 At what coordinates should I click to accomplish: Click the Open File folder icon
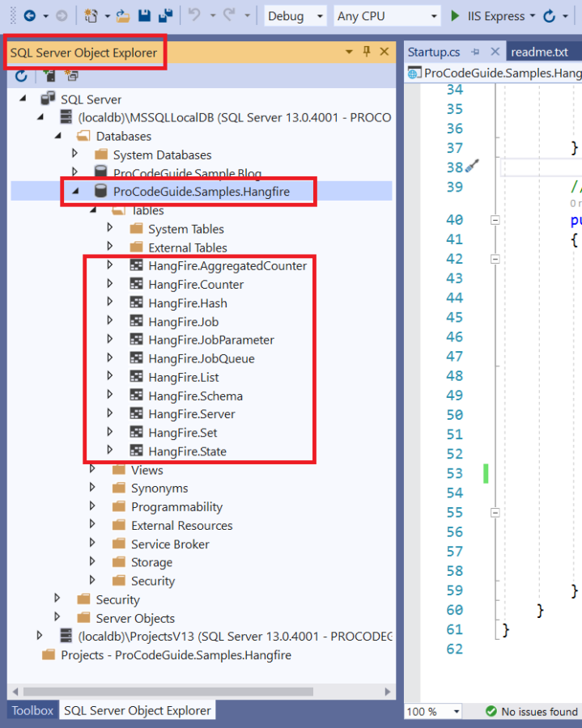[122, 16]
